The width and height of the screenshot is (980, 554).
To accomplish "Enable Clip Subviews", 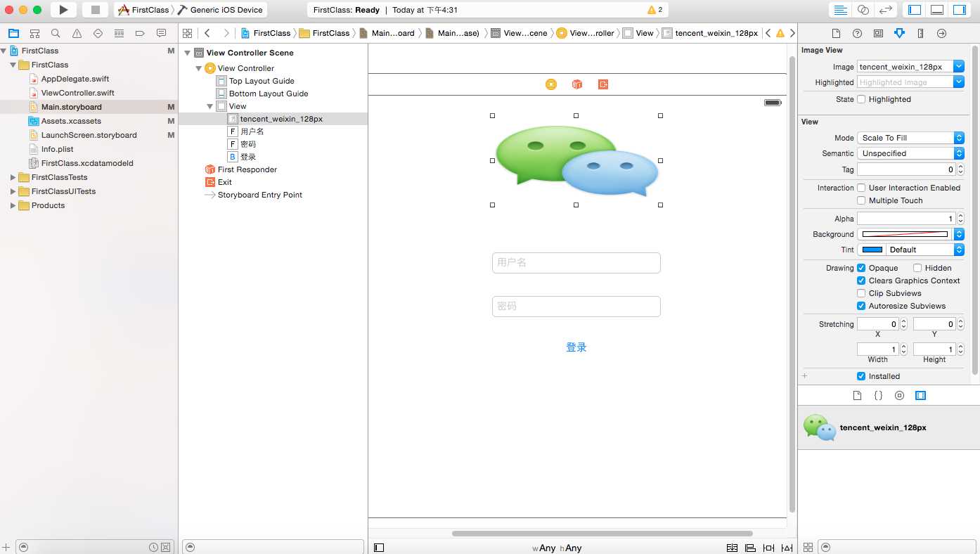I will pos(861,293).
